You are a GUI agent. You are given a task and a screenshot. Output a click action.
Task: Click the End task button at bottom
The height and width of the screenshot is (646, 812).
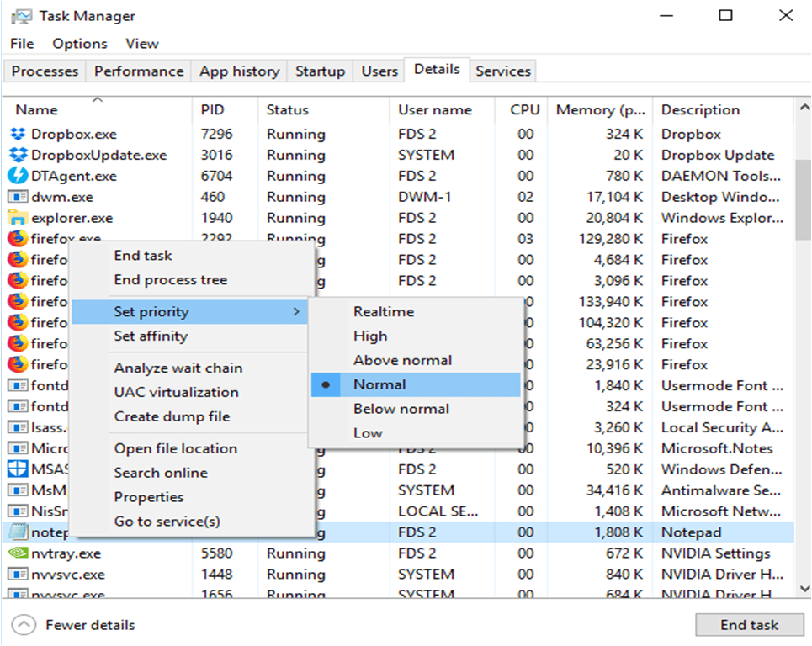pos(750,625)
